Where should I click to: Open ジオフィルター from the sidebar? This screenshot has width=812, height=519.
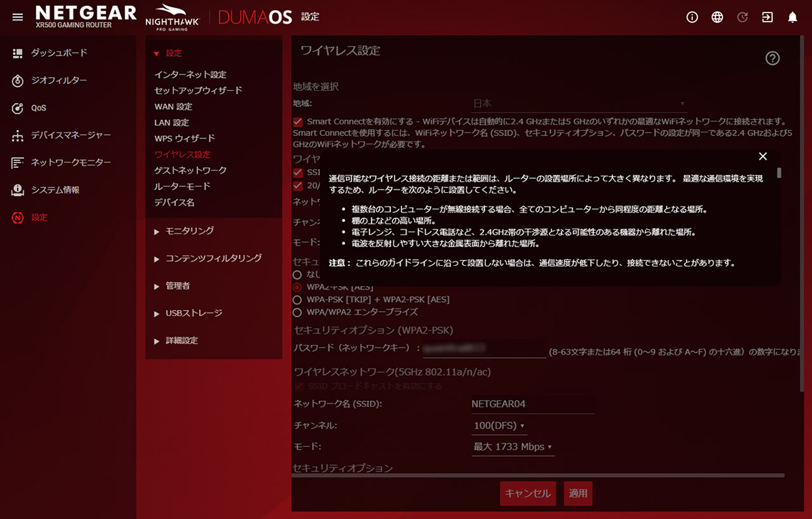[59, 81]
